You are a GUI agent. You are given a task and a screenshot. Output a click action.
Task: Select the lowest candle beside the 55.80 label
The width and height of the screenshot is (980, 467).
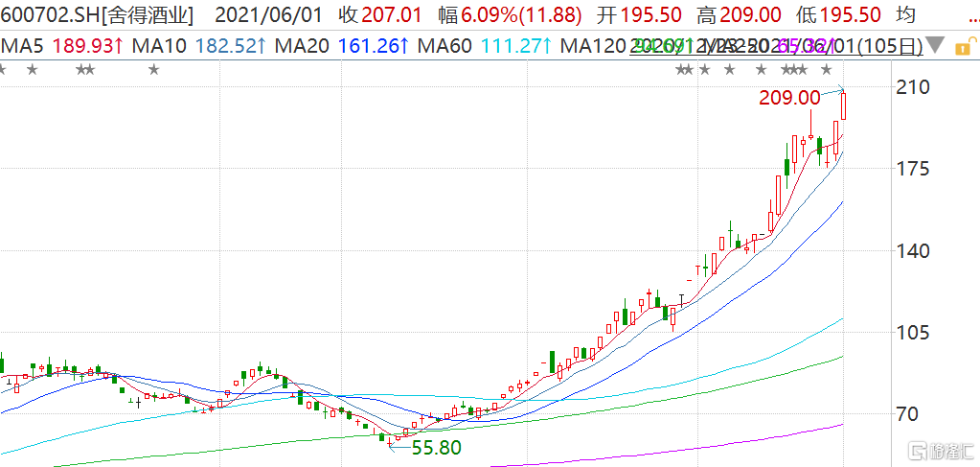coord(389,441)
